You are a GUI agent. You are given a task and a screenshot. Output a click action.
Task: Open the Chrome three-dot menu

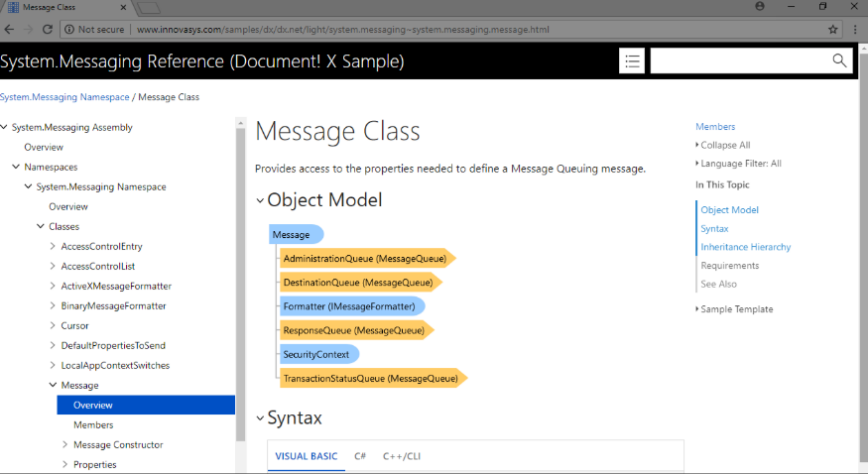(x=855, y=30)
